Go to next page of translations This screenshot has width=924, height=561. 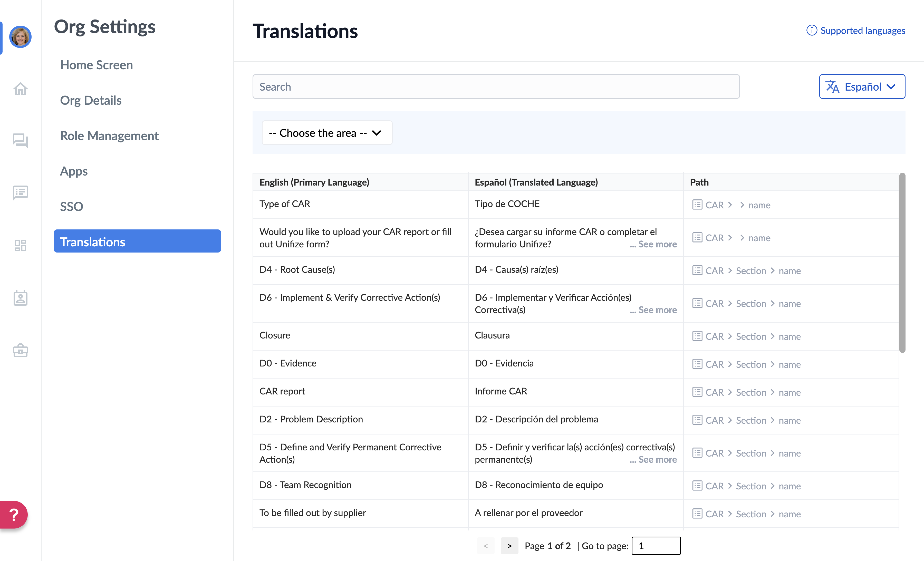(x=509, y=546)
